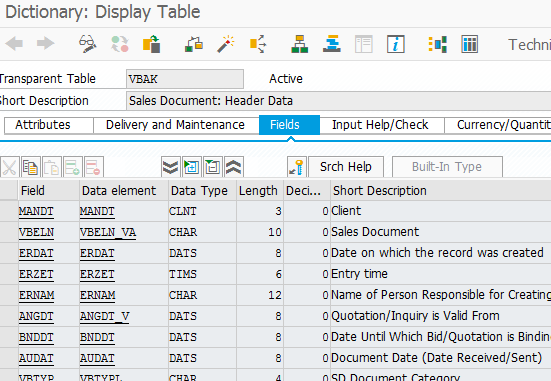
Task: Open the ERDAT field link
Action: point(36,253)
